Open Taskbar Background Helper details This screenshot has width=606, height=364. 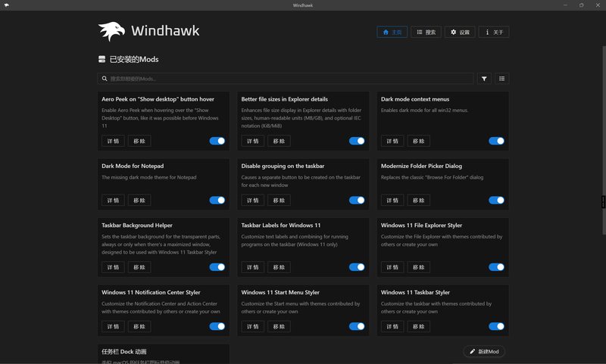click(113, 267)
